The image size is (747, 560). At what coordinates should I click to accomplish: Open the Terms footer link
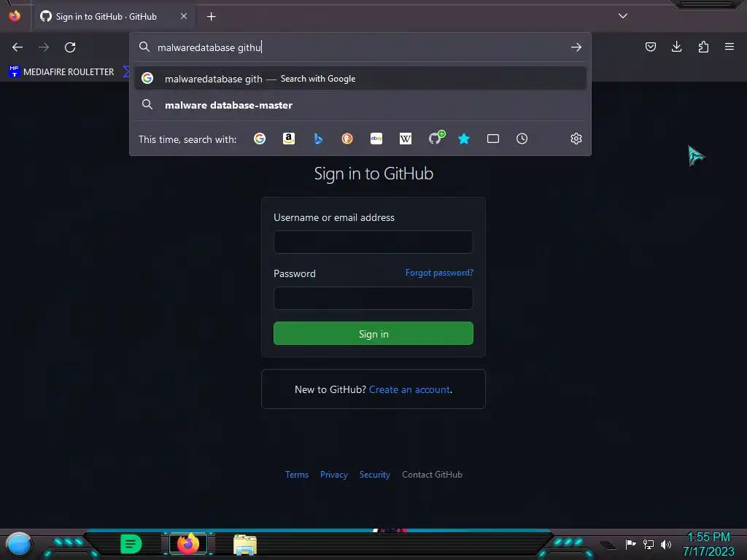297,475
